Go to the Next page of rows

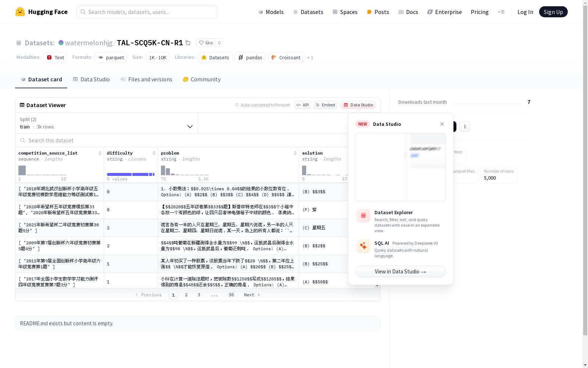252,295
